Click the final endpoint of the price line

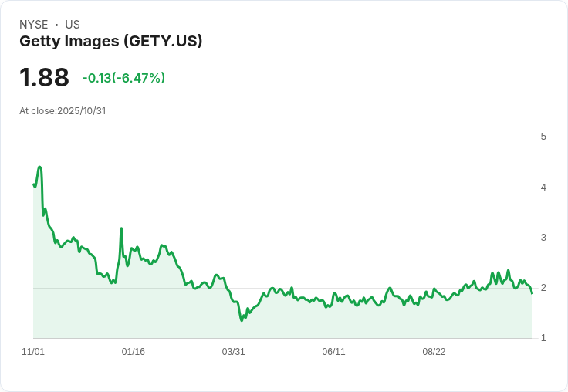click(x=532, y=293)
